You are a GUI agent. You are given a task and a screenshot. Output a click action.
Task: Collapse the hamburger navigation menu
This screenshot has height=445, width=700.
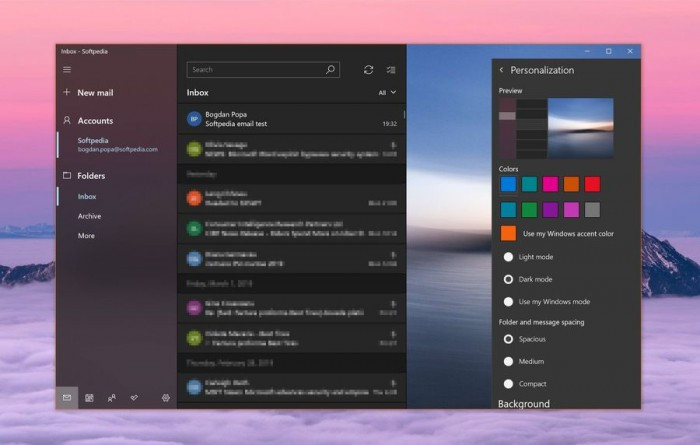(x=67, y=70)
